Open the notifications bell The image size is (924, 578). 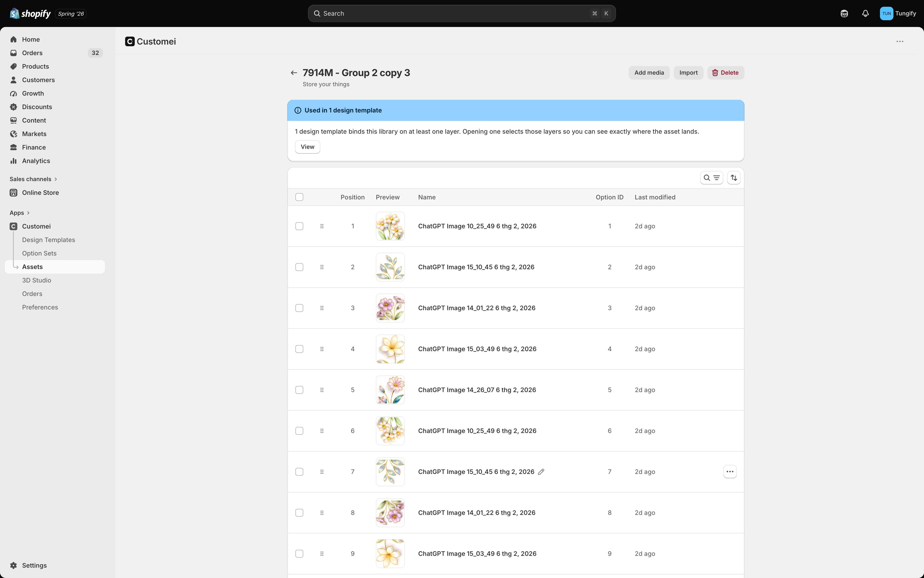pos(866,13)
